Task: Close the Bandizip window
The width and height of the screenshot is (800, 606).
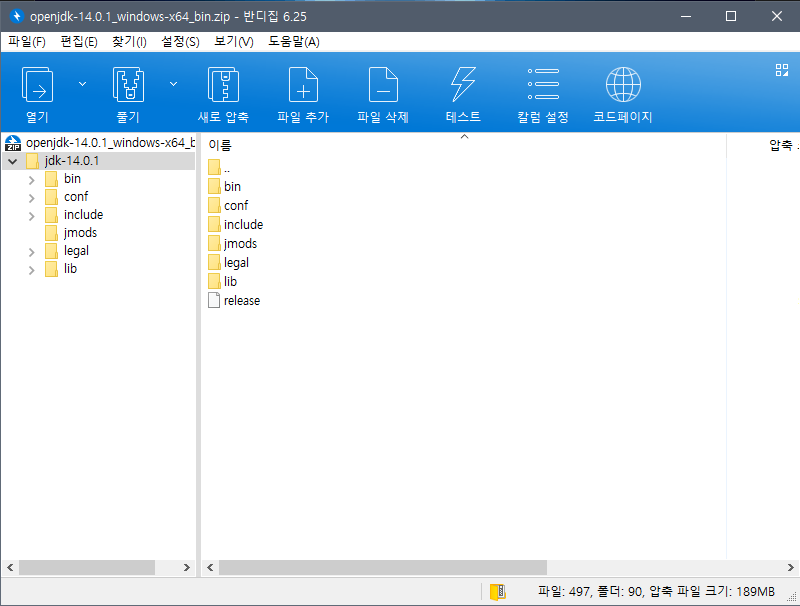Action: point(777,16)
